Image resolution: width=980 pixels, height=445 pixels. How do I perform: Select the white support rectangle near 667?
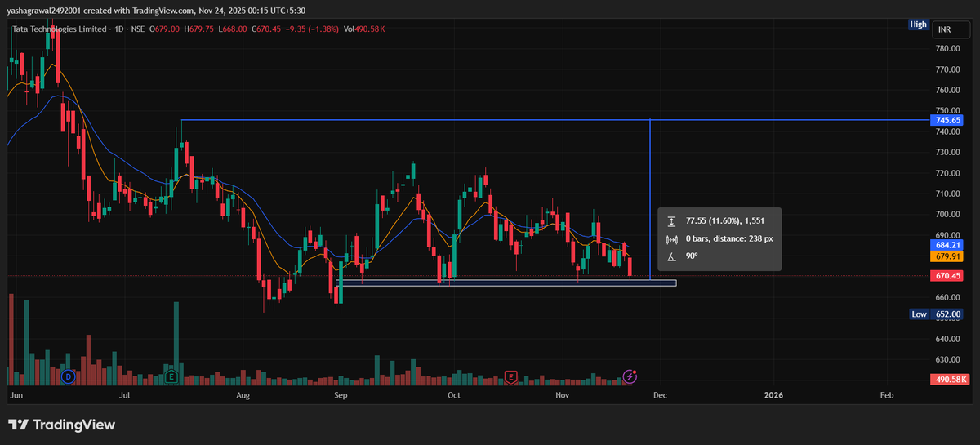(506, 283)
